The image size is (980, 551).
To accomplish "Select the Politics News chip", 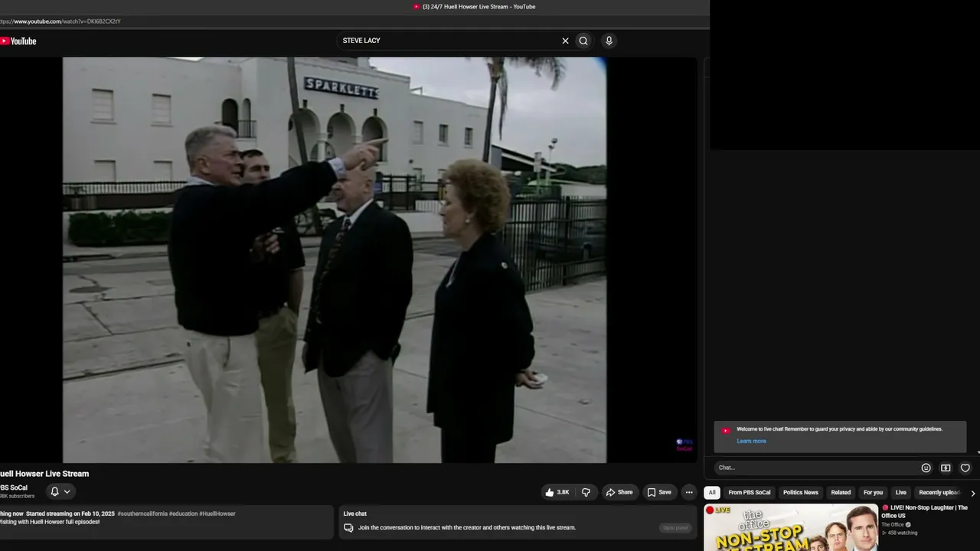I will tap(801, 493).
